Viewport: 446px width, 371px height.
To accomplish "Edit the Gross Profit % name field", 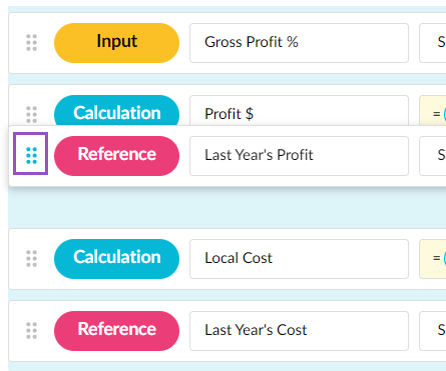I will click(299, 43).
